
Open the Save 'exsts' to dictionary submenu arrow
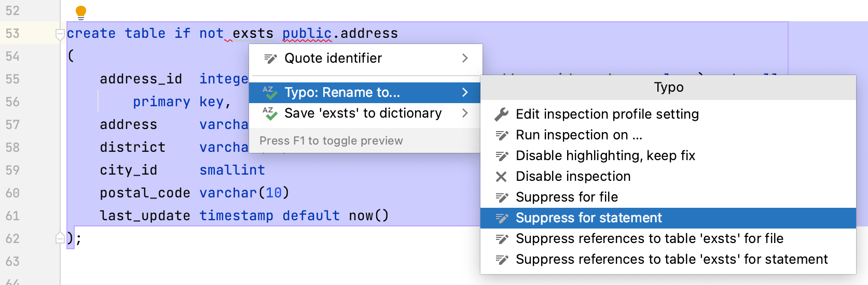coord(465,113)
